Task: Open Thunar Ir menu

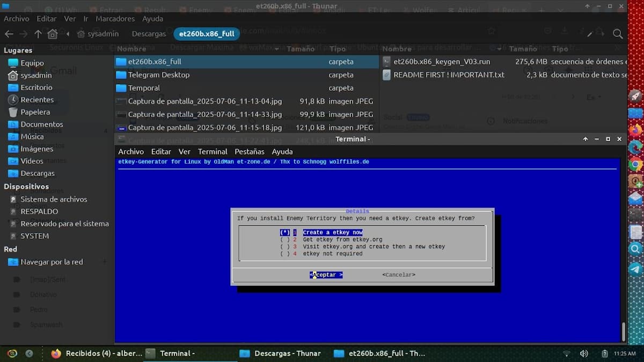Action: tap(86, 18)
